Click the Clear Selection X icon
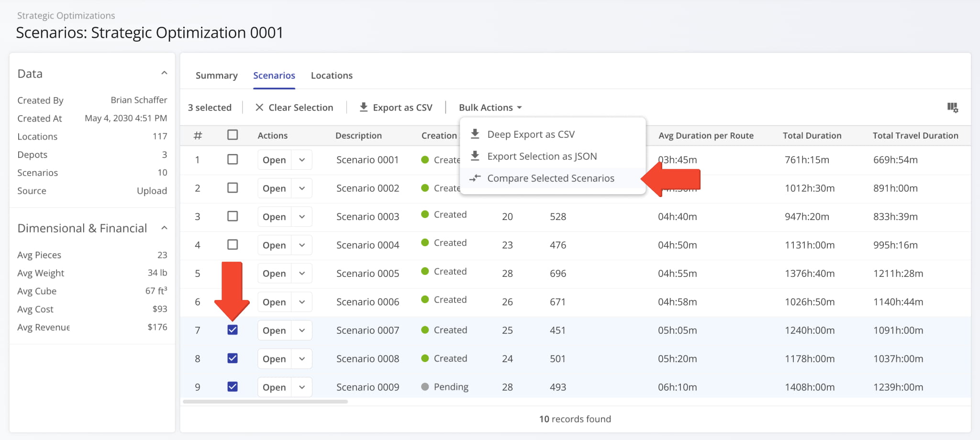The image size is (980, 440). [x=259, y=108]
